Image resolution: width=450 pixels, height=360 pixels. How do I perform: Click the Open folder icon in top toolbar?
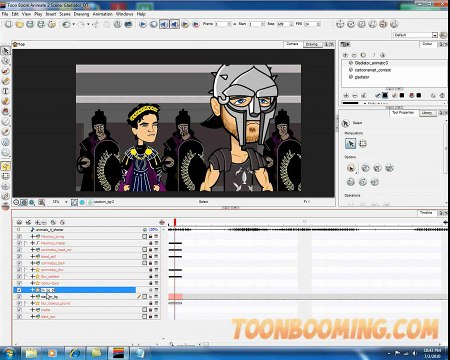(19, 24)
